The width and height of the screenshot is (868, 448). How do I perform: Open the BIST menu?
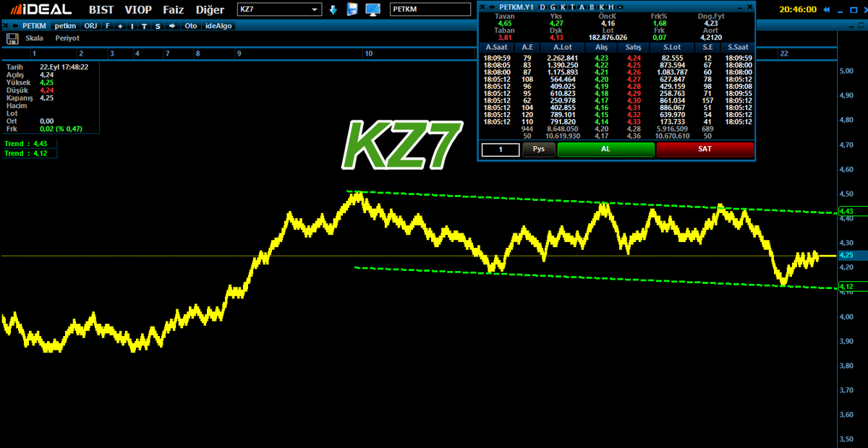coord(101,9)
